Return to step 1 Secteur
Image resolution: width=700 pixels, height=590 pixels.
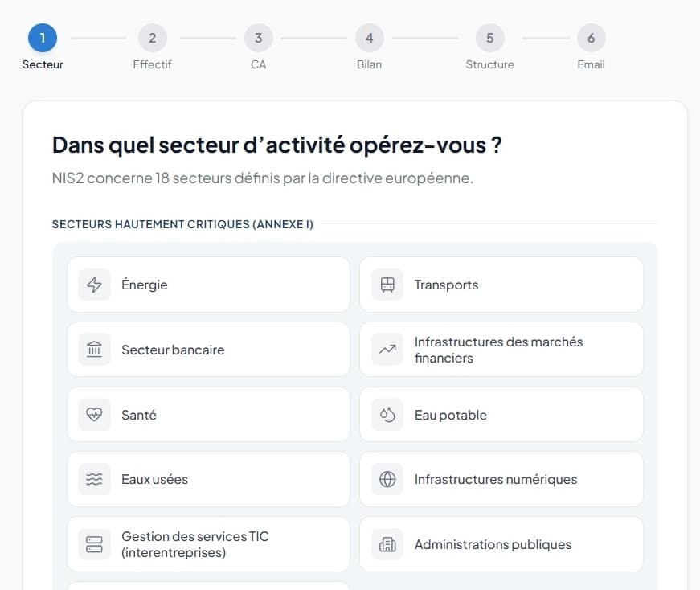click(42, 37)
